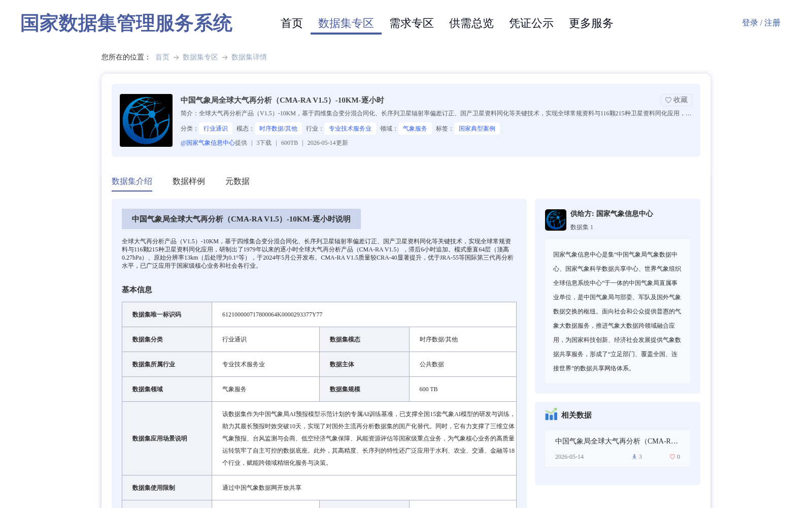Click the description title banner ending 逐小时说明
Viewport: 812px width, 508px height.
pos(241,219)
